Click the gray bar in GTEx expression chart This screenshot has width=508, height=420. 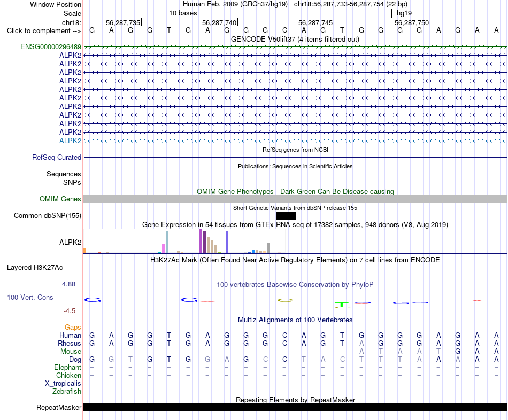point(268,248)
